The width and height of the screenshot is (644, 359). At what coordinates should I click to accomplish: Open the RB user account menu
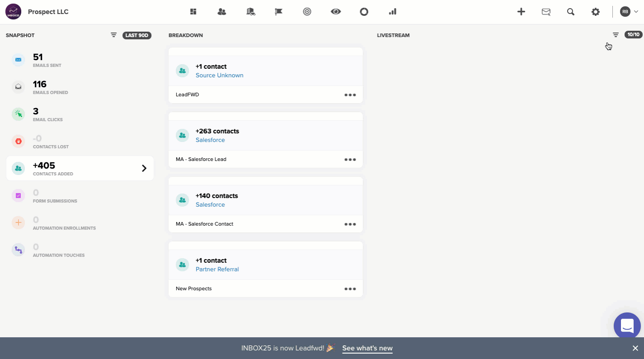pyautogui.click(x=629, y=12)
